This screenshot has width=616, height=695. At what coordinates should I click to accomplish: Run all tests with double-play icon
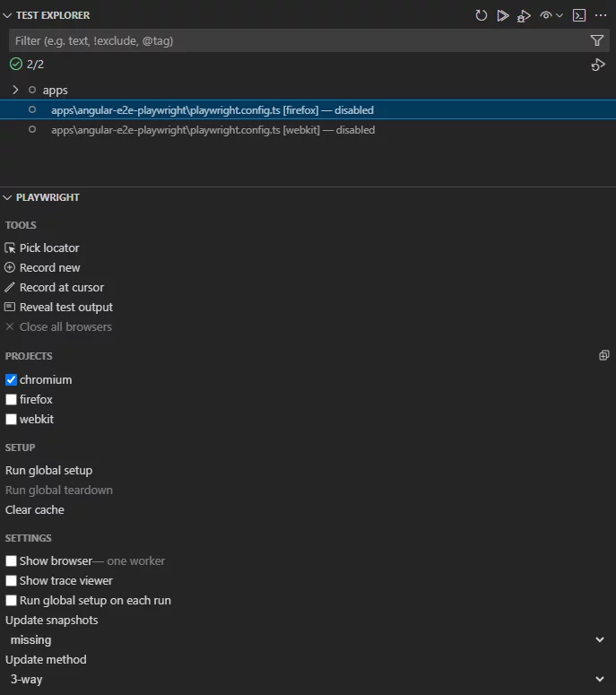click(x=503, y=15)
